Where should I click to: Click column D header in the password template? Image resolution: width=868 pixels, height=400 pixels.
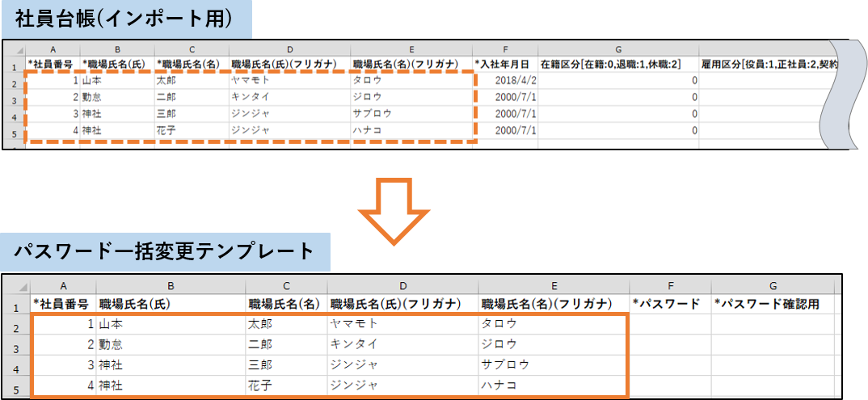coord(402,285)
